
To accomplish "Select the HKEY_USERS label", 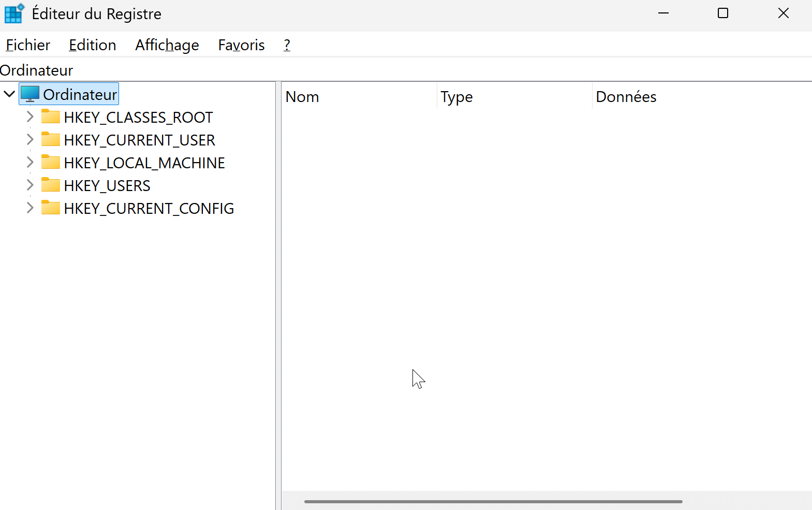I will (107, 186).
